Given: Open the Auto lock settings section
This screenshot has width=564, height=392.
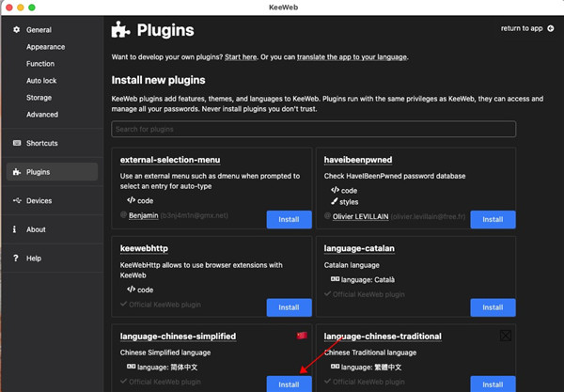Looking at the screenshot, I should 41,81.
